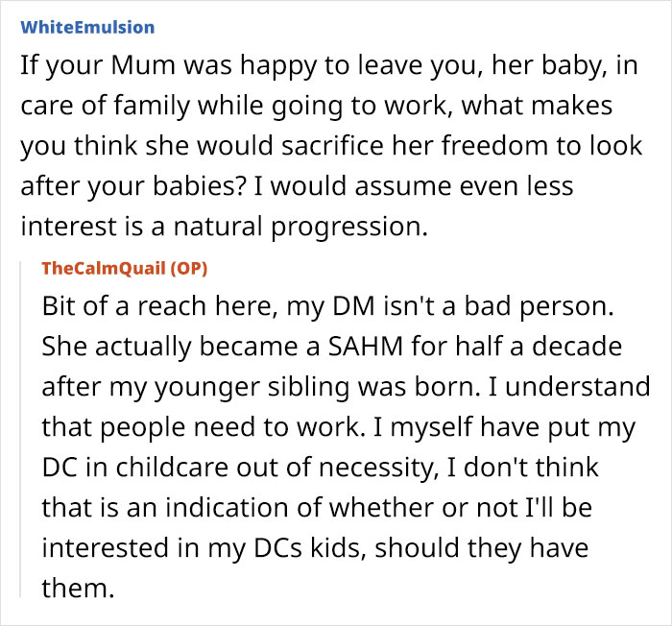Click the line starting "that people need to work"
Image resolution: width=672 pixels, height=626 pixels.
click(339, 428)
